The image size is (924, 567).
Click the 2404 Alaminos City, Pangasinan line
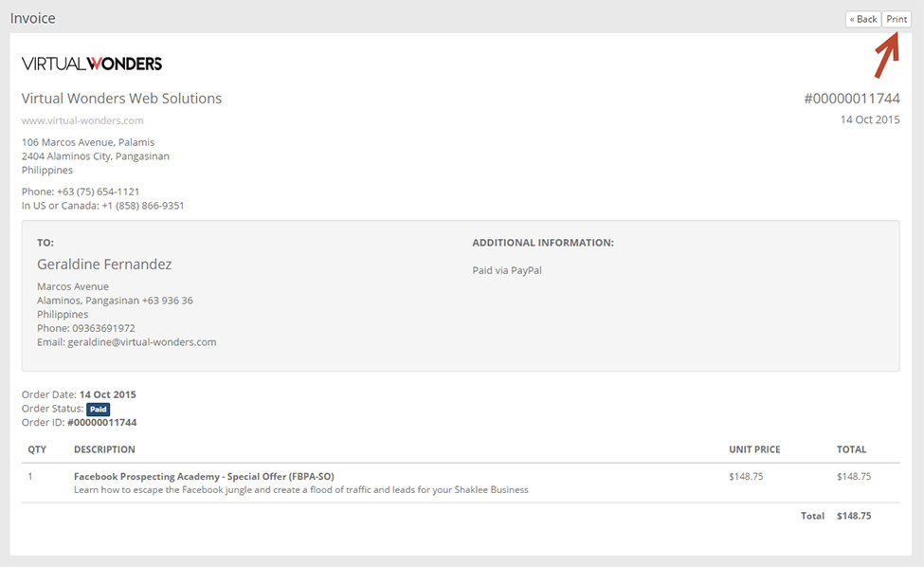[96, 156]
